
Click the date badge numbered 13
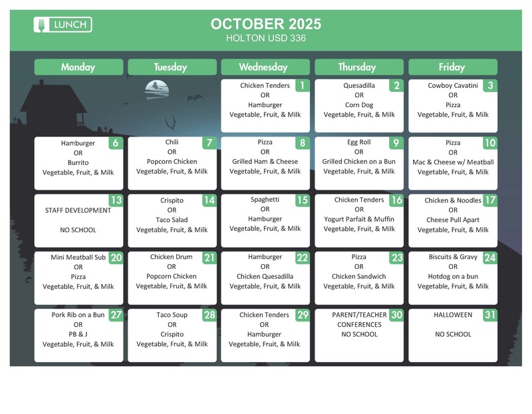[x=116, y=200]
